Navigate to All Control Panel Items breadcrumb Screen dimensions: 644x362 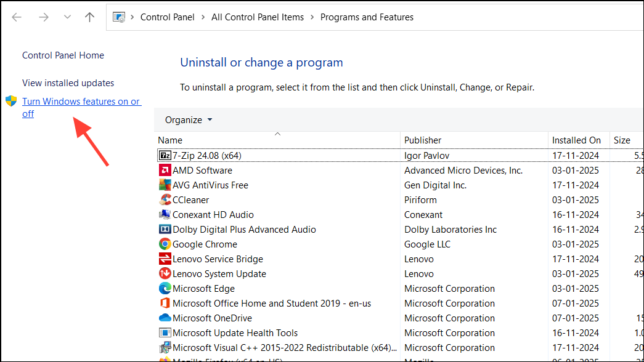tap(258, 17)
